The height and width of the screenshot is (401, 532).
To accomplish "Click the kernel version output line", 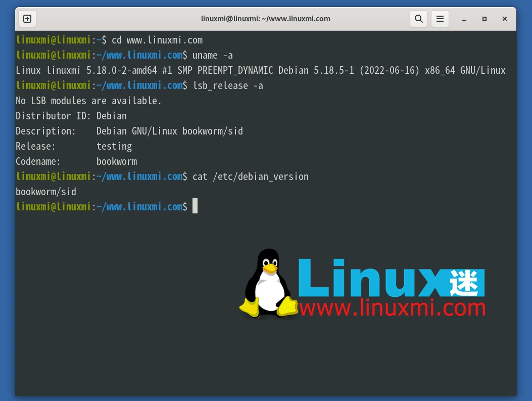I will click(260, 70).
